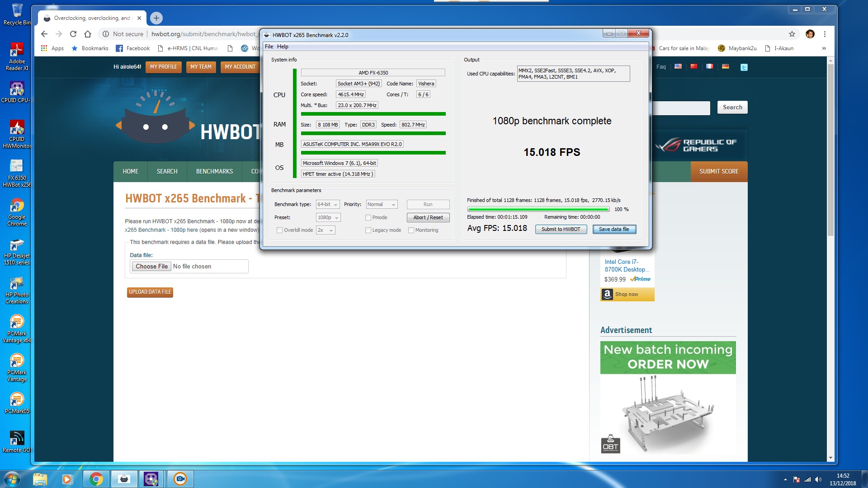Launch PCMark Vantage x64 desktop shortcut
Viewport: 868px width, 488px height.
coord(17,329)
